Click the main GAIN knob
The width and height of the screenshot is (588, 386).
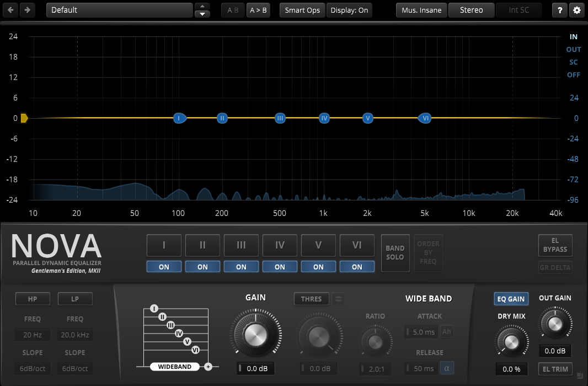click(255, 334)
